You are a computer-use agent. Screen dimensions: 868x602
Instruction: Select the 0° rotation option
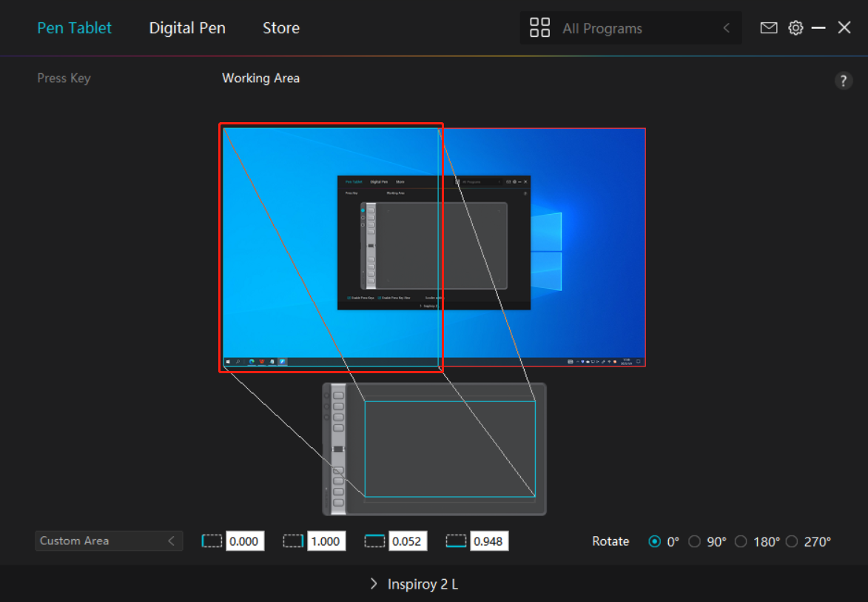(x=653, y=541)
